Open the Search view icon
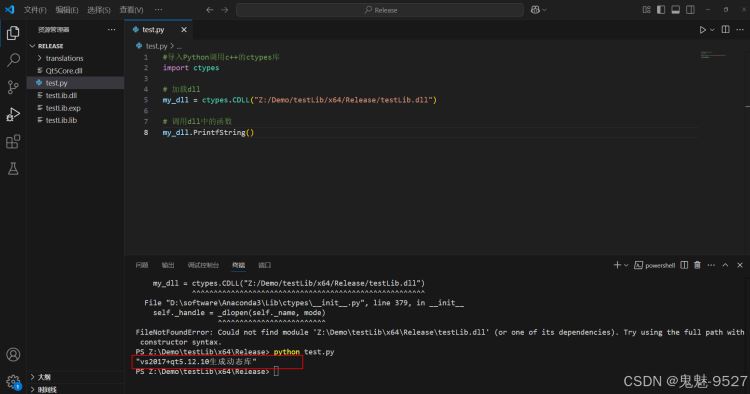Image resolution: width=750 pixels, height=394 pixels. pyautogui.click(x=13, y=60)
